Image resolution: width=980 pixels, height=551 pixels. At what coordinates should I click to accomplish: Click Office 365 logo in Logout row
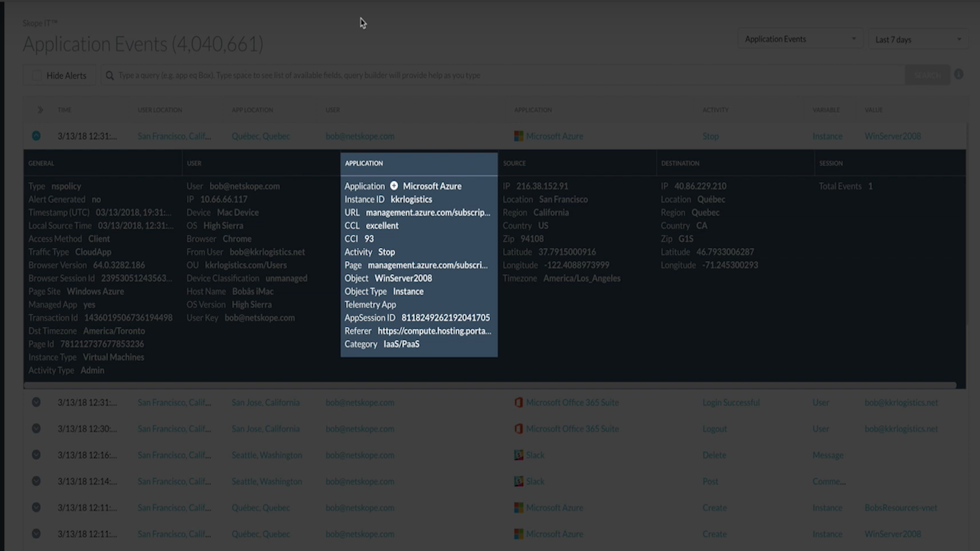click(518, 429)
